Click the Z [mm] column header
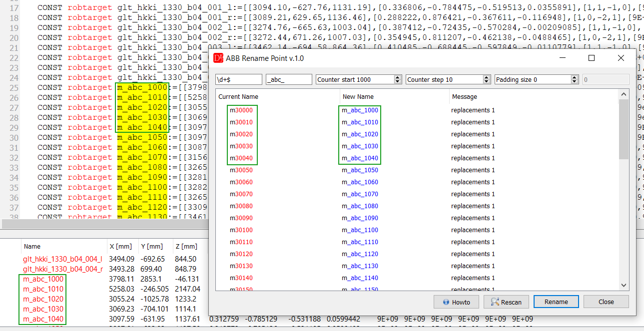 pyautogui.click(x=186, y=246)
